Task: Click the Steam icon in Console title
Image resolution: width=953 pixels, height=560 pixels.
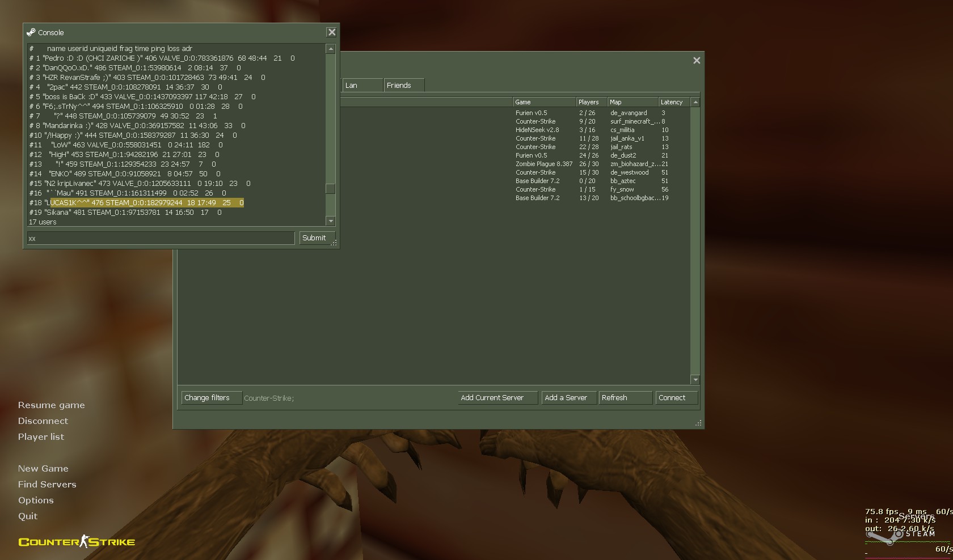Action: click(31, 32)
